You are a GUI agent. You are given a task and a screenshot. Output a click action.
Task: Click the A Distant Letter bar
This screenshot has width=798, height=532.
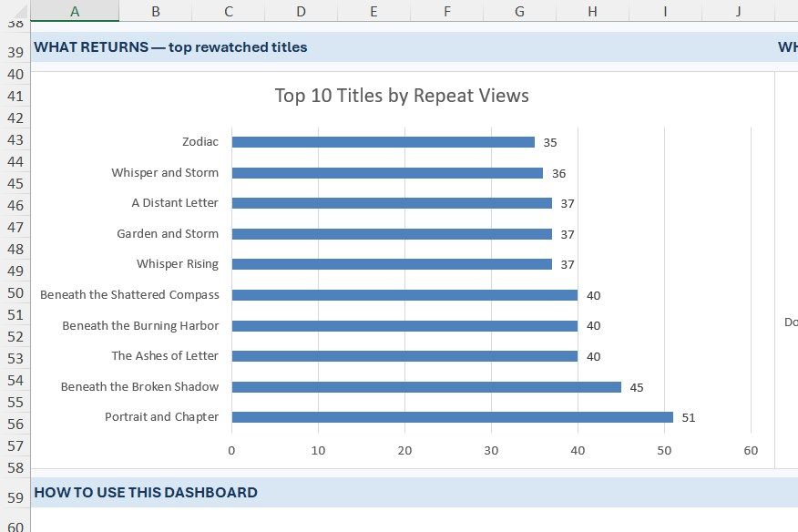[392, 203]
